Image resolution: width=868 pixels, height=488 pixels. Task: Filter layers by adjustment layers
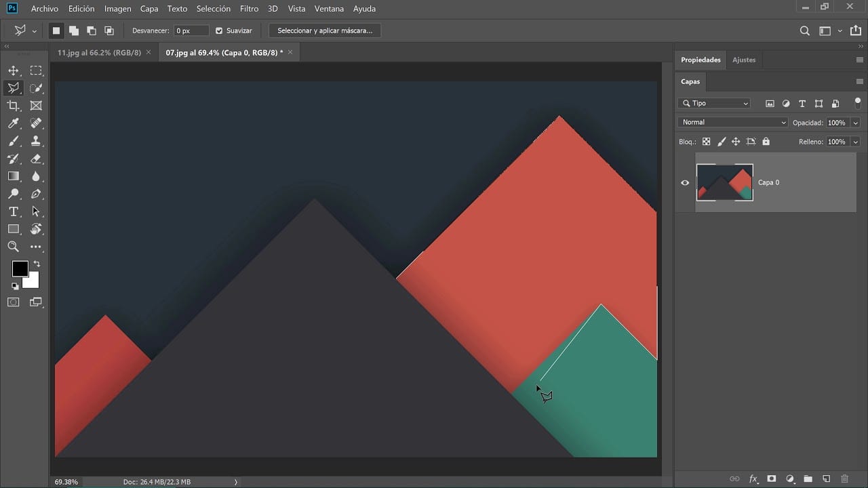(786, 104)
